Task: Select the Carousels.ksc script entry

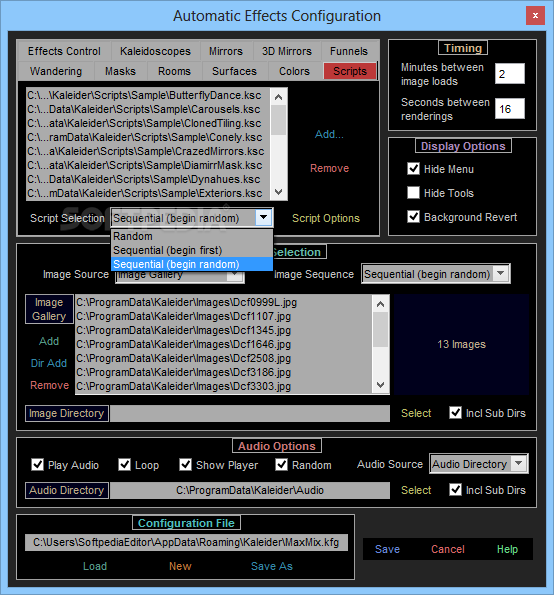Action: coord(148,109)
